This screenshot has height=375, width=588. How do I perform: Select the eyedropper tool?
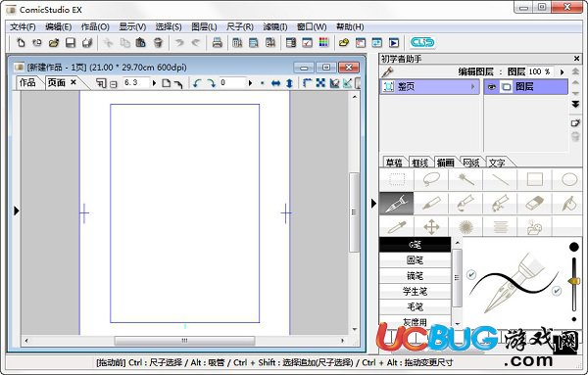pyautogui.click(x=397, y=226)
